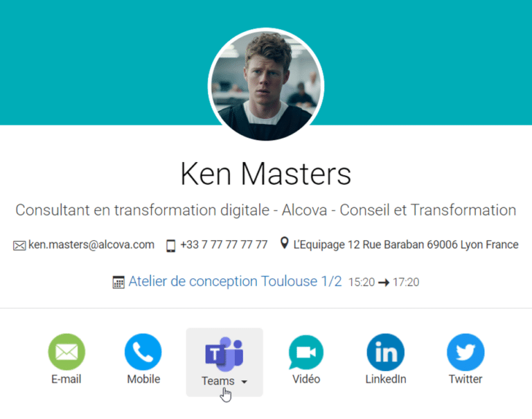Open the Twitter bird icon
532x419 pixels.
pyautogui.click(x=465, y=352)
